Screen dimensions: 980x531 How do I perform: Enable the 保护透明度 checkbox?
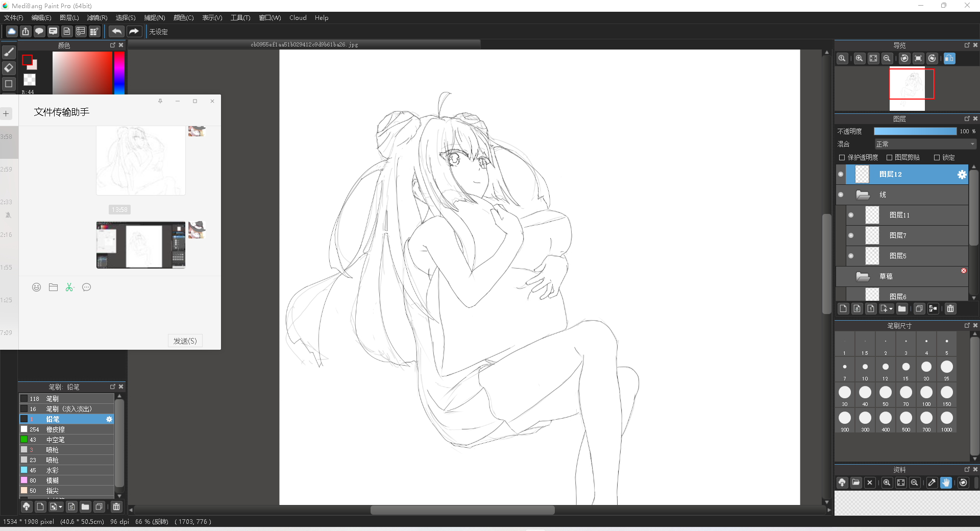pos(842,158)
